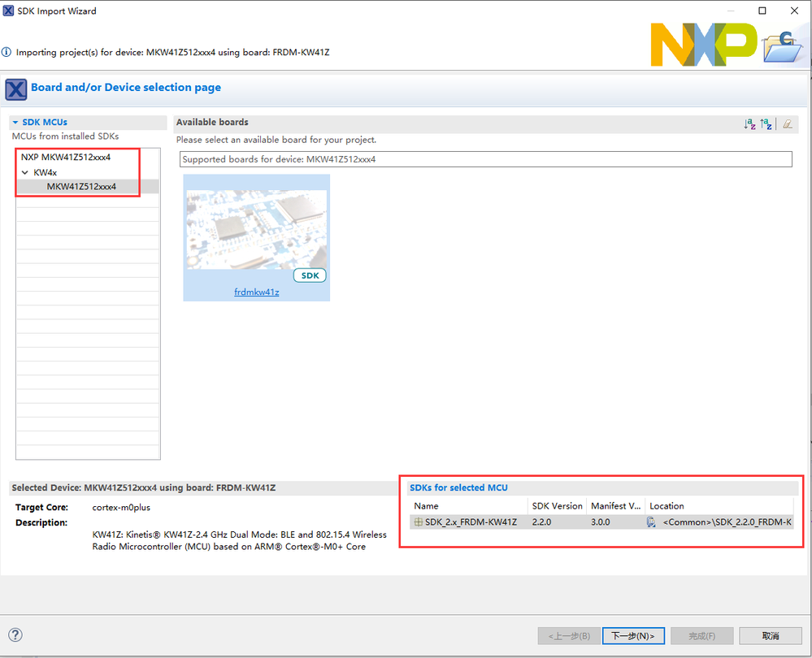This screenshot has height=658, width=812.
Task: Click the Available boards heading
Action: coord(212,122)
